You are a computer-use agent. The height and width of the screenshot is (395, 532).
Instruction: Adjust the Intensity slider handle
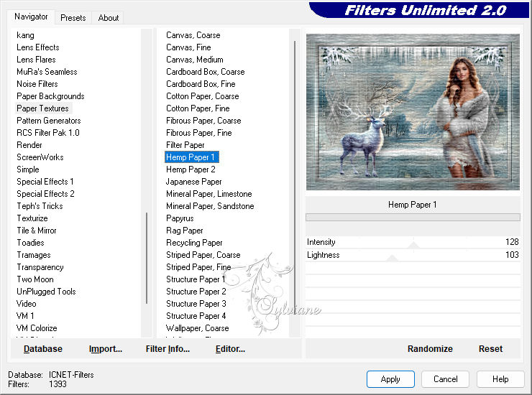(x=413, y=245)
